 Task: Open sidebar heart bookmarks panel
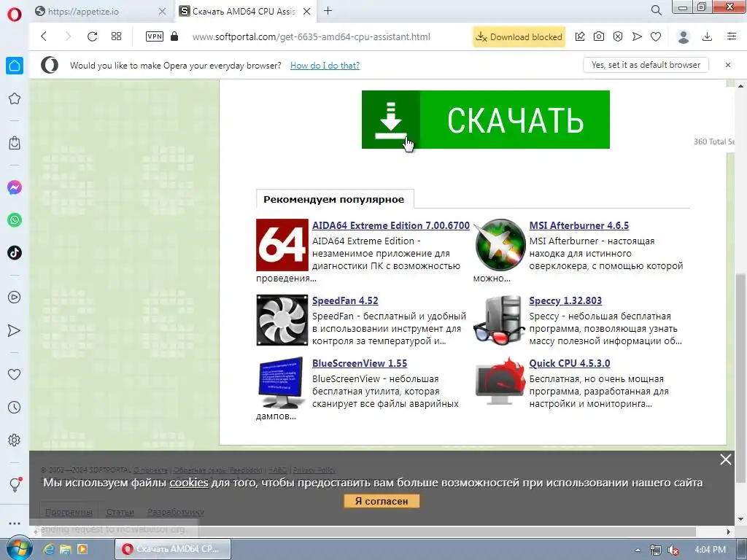click(x=15, y=375)
